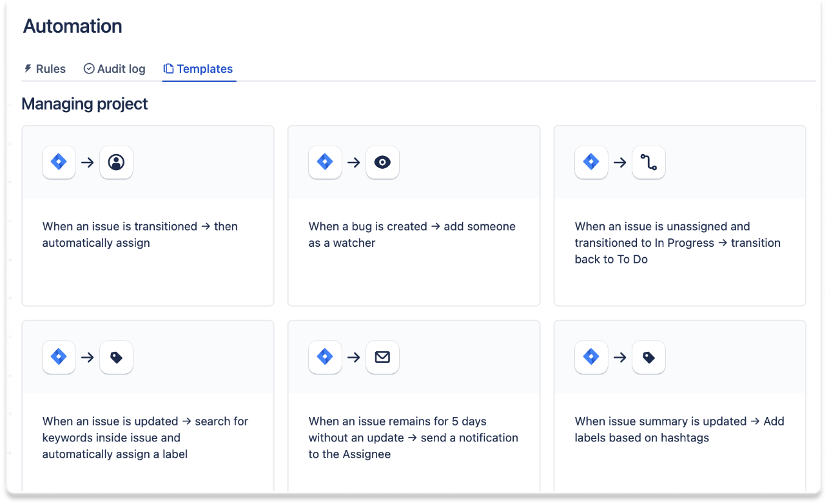Screen dimensions: 829x504
Task: Switch to the Rules tab
Action: tap(44, 68)
